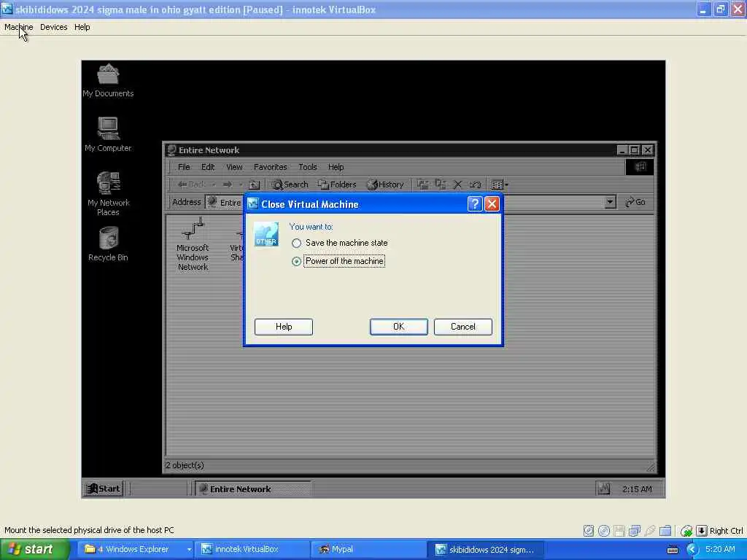Click Entire Network button in guest taskbar
This screenshot has height=560, width=747.
click(x=253, y=489)
